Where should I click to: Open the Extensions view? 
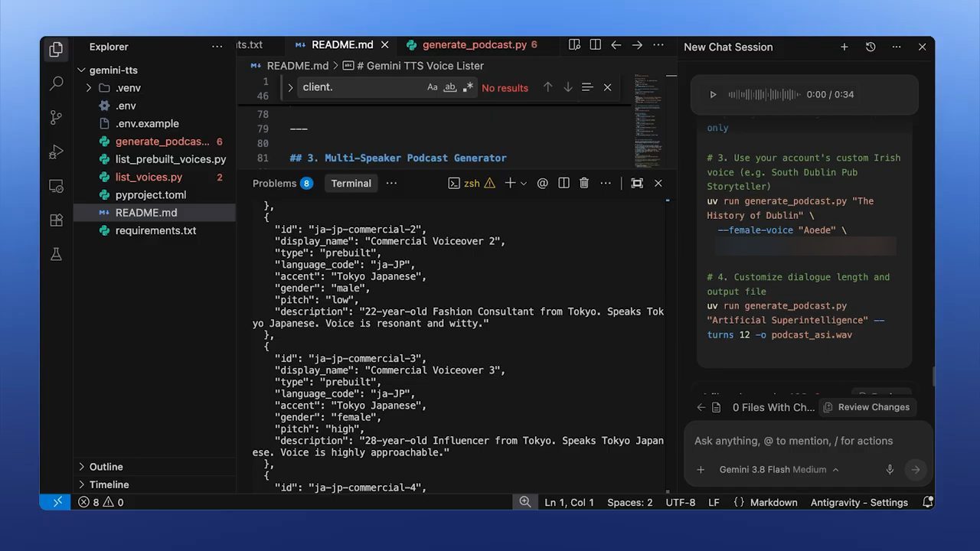[x=56, y=220]
